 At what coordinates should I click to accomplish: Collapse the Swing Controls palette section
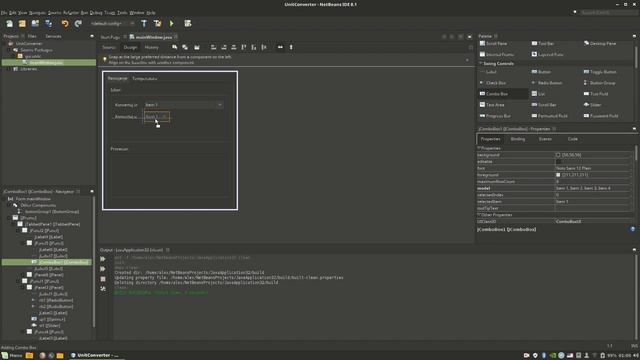click(481, 64)
